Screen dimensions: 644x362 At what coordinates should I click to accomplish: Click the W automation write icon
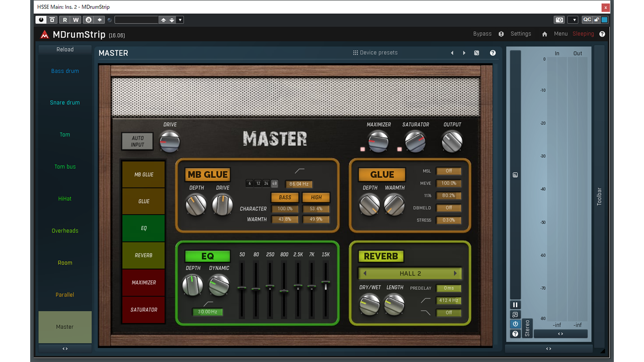(75, 20)
